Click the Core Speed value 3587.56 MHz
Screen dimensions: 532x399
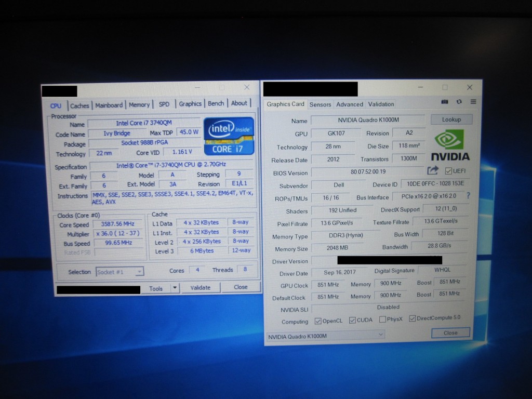point(118,224)
